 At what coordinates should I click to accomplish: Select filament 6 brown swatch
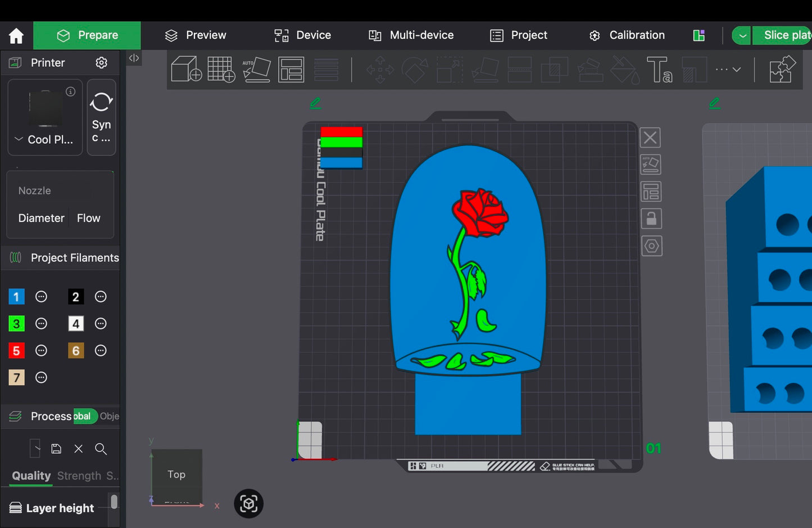[76, 351]
